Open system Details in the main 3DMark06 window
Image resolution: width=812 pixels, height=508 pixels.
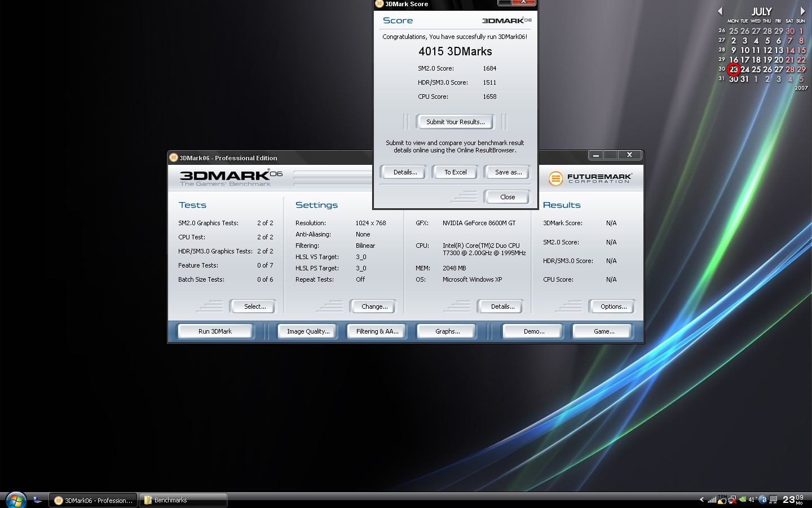(x=502, y=306)
